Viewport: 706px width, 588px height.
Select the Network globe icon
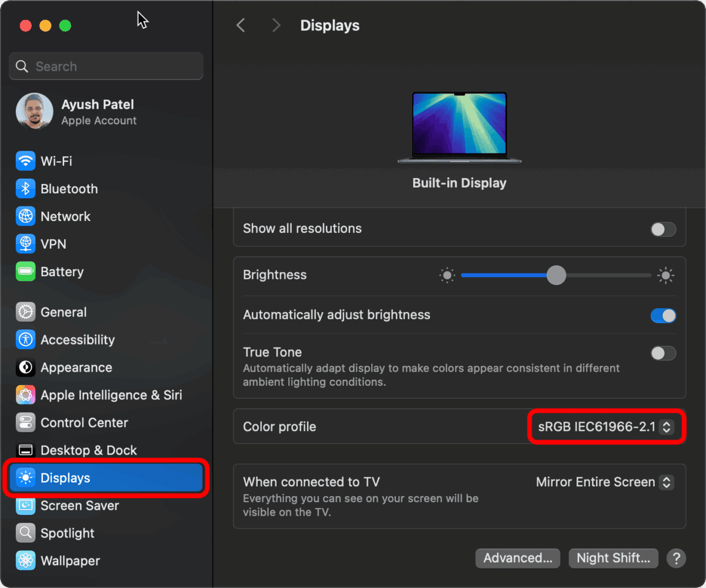pyautogui.click(x=25, y=216)
